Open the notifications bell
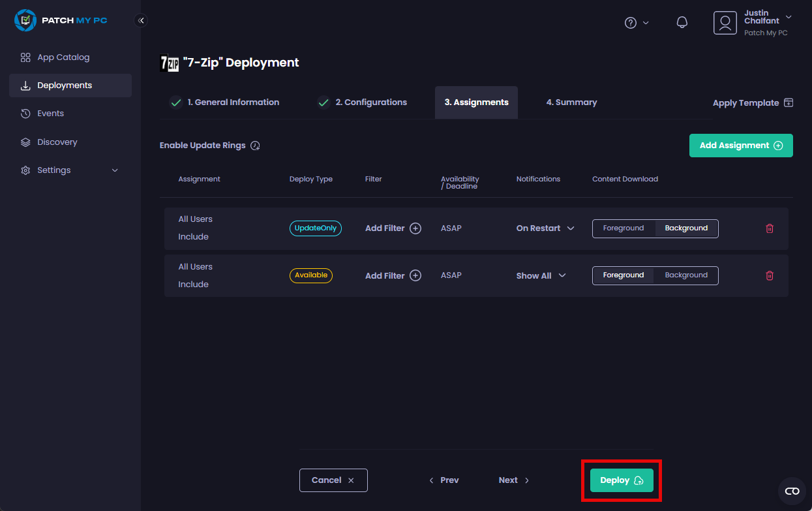 click(x=682, y=22)
